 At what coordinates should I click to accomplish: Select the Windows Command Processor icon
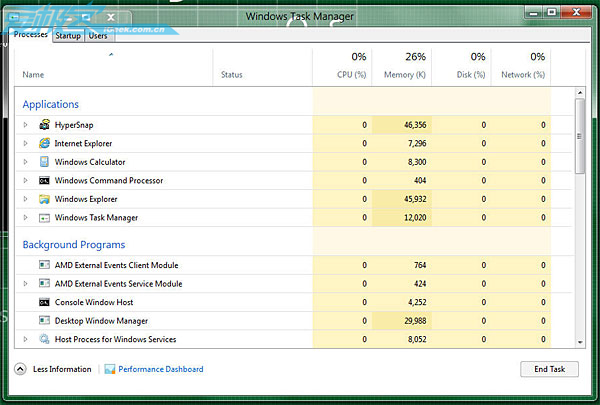[x=44, y=181]
